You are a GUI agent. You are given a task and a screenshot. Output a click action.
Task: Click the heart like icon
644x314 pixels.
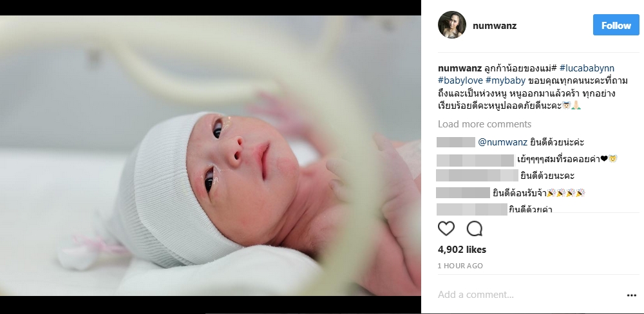tap(446, 228)
